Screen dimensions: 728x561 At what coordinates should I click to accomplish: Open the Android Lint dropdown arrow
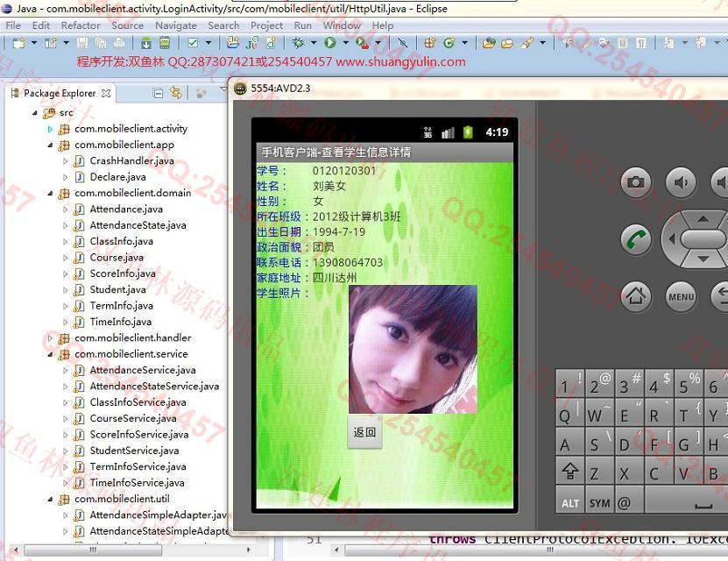coord(209,43)
